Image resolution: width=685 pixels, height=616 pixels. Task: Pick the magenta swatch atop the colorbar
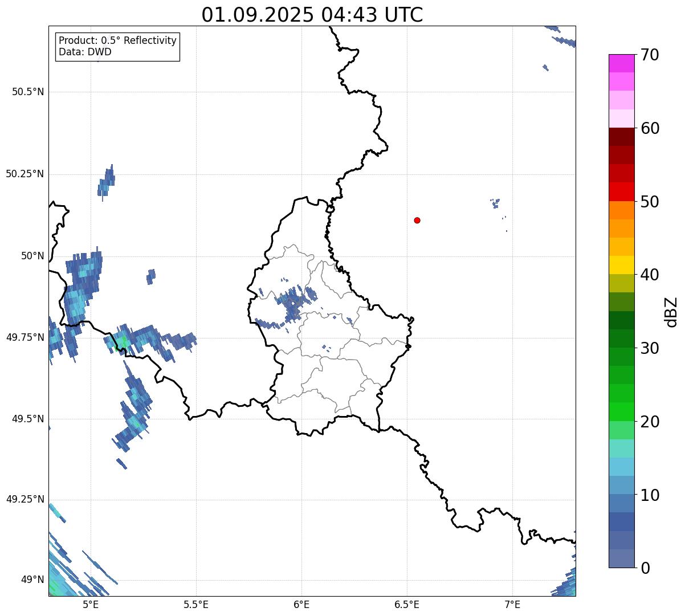621,63
